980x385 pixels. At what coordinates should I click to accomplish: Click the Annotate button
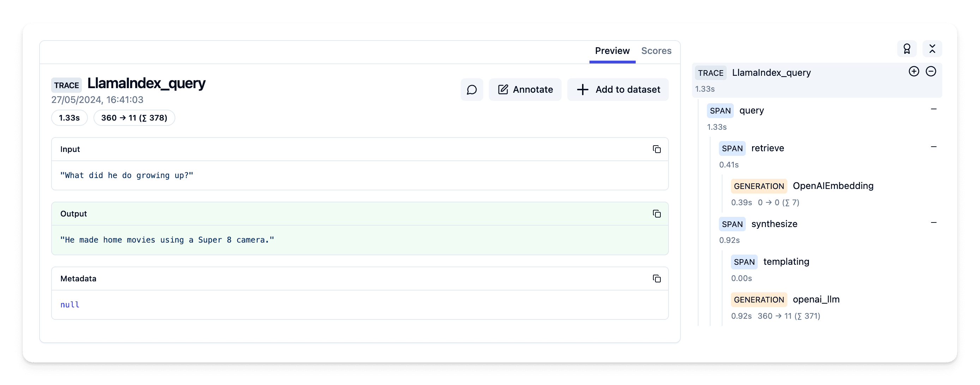[x=525, y=90]
